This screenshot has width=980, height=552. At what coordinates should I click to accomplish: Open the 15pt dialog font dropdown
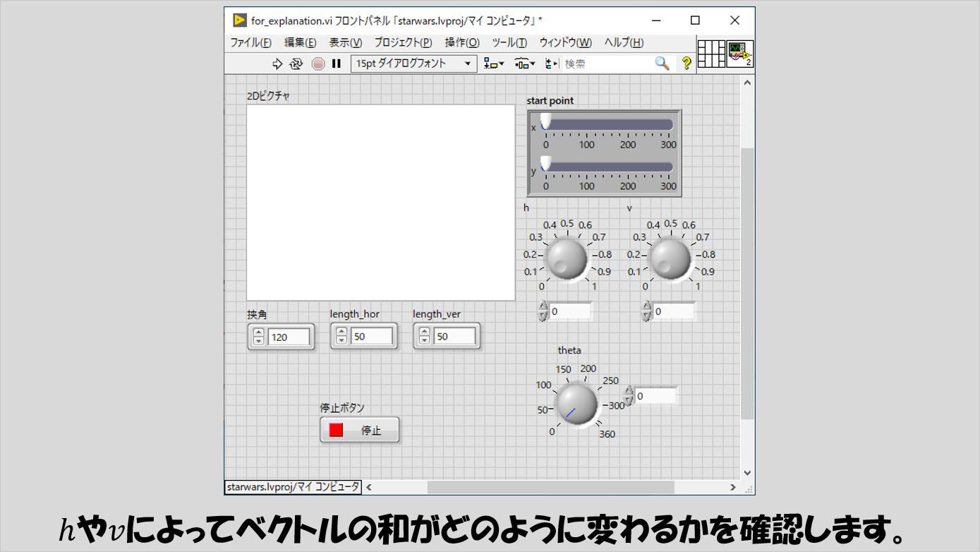pos(414,64)
